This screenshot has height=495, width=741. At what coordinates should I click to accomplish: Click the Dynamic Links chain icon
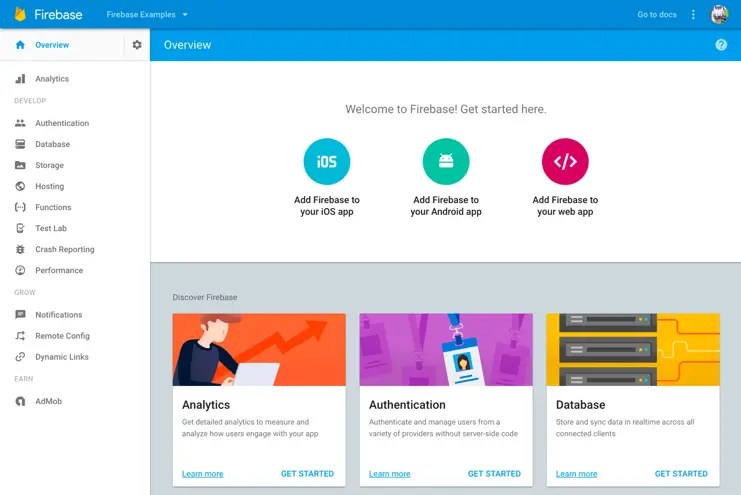pos(20,357)
